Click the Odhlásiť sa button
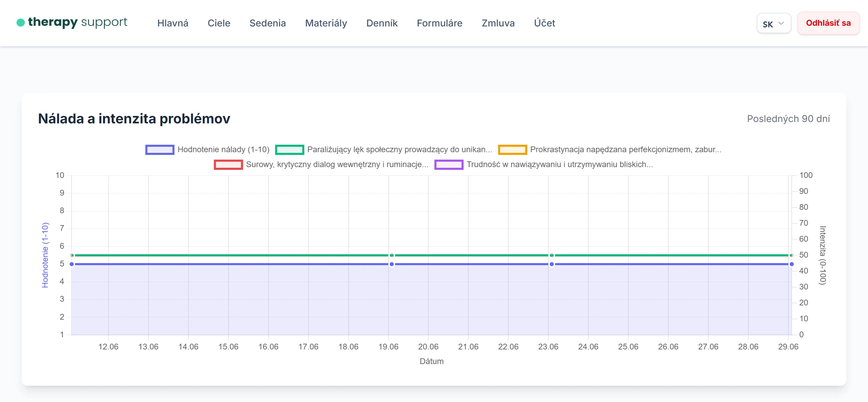868x402 pixels. pyautogui.click(x=828, y=23)
